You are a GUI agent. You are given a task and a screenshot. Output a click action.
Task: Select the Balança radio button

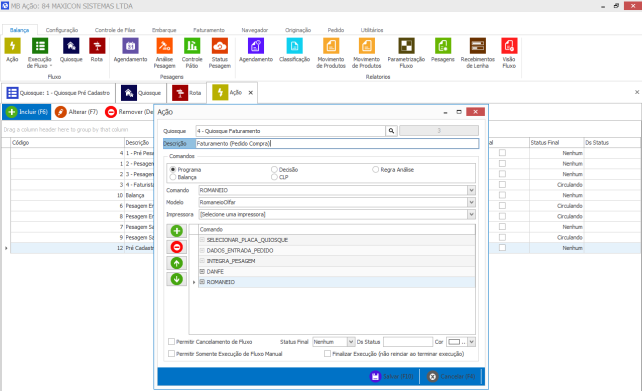click(x=173, y=177)
